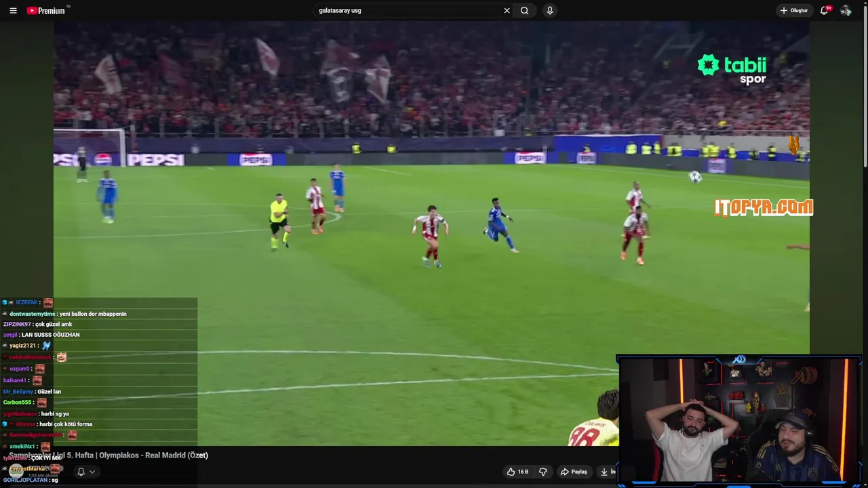Screen dimensions: 868x488
Task: Clear the search box text
Action: [x=507, y=11]
